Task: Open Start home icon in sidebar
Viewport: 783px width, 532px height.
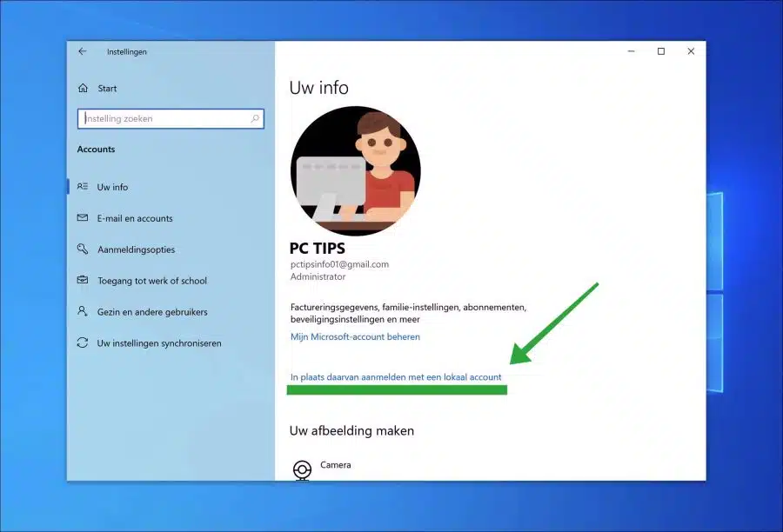Action: [x=83, y=89]
